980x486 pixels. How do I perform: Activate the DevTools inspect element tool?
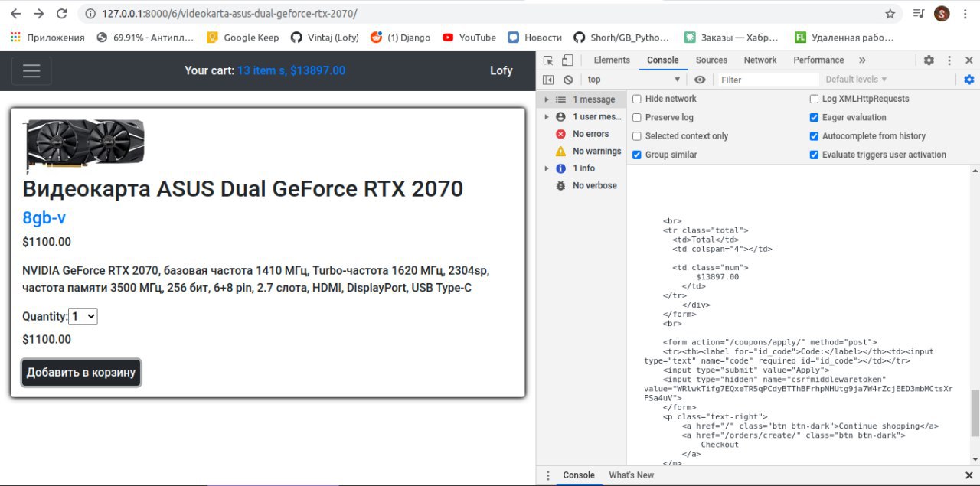(548, 60)
